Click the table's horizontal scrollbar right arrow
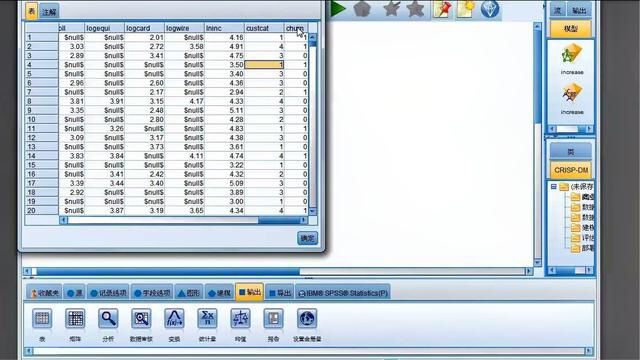This screenshot has width=640, height=360. pos(304,220)
